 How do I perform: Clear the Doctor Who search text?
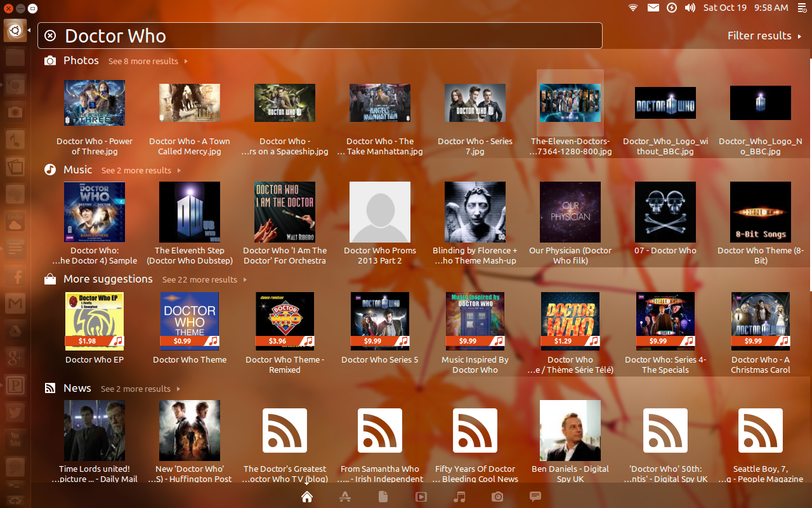pos(51,36)
